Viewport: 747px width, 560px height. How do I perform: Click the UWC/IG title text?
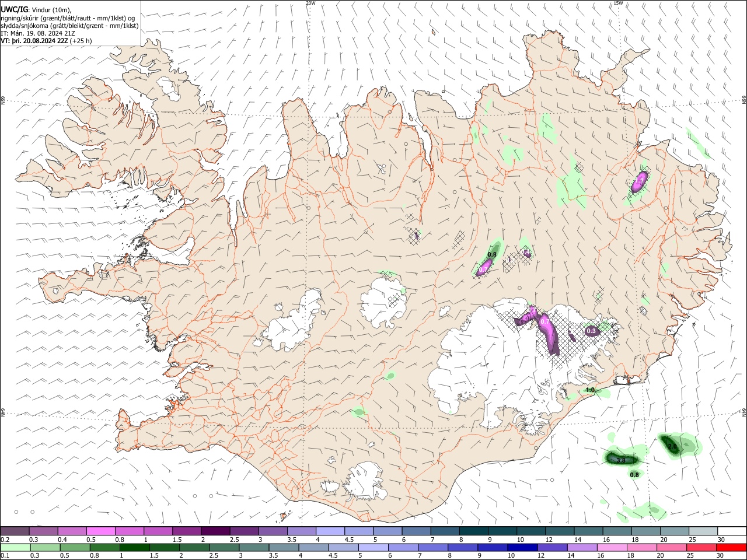[x=14, y=9]
